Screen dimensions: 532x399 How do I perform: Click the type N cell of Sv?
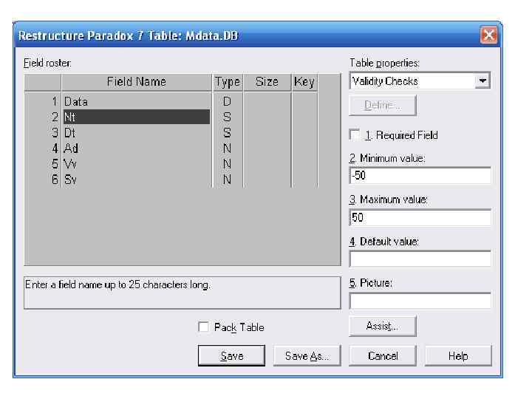point(228,180)
